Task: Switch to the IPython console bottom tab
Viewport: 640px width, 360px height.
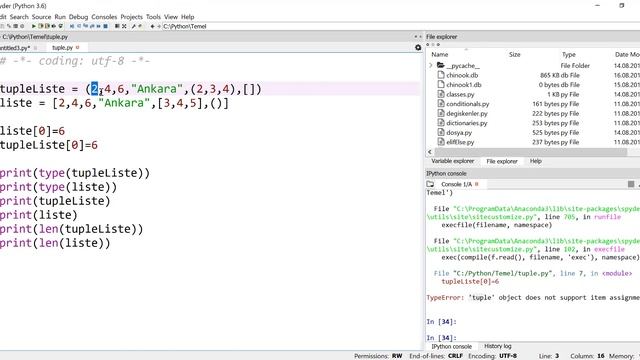Action: pyautogui.click(x=451, y=346)
